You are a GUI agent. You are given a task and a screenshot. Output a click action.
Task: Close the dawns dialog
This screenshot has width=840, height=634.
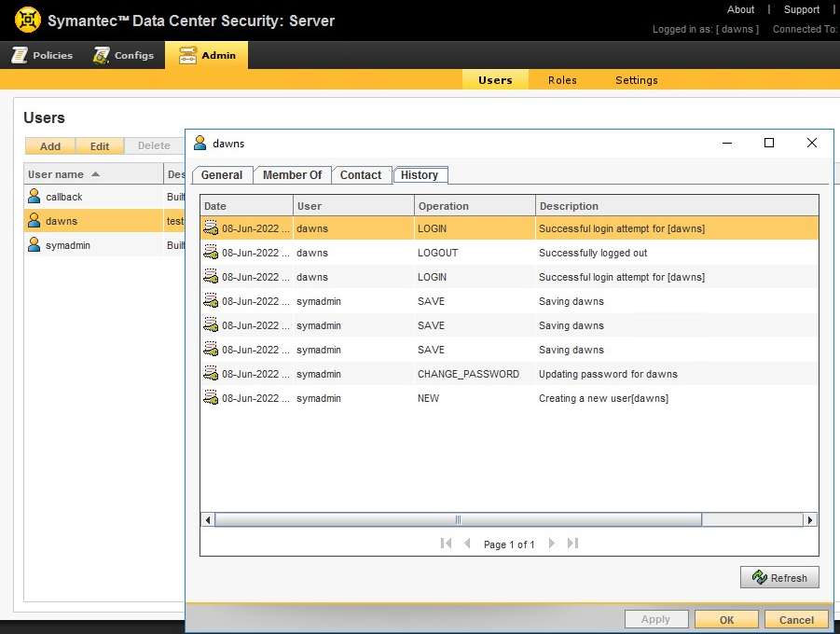point(812,143)
